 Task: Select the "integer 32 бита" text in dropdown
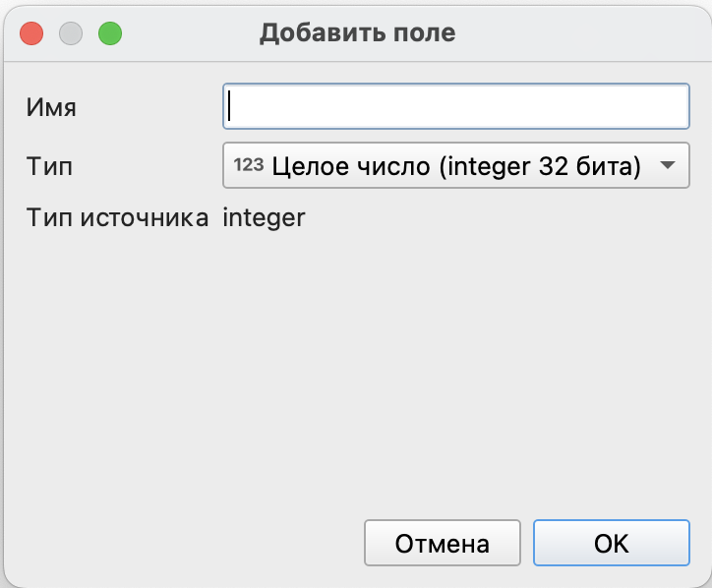coord(540,166)
